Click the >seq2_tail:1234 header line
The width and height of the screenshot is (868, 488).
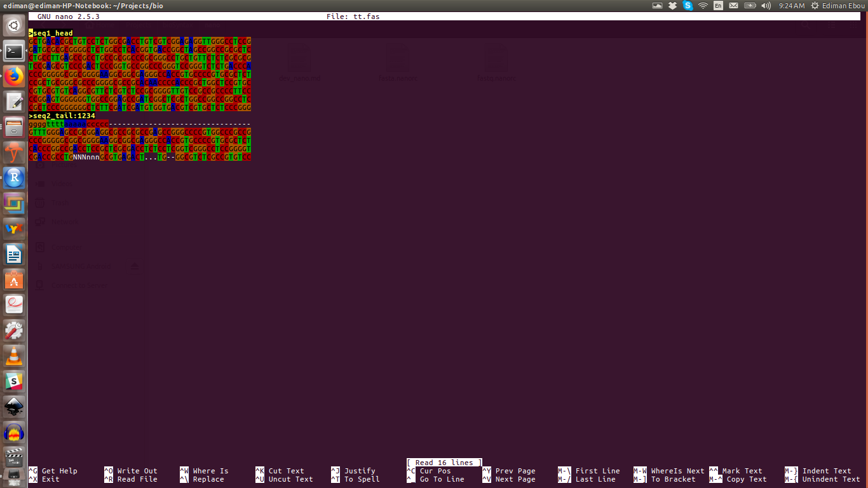pyautogui.click(x=62, y=116)
